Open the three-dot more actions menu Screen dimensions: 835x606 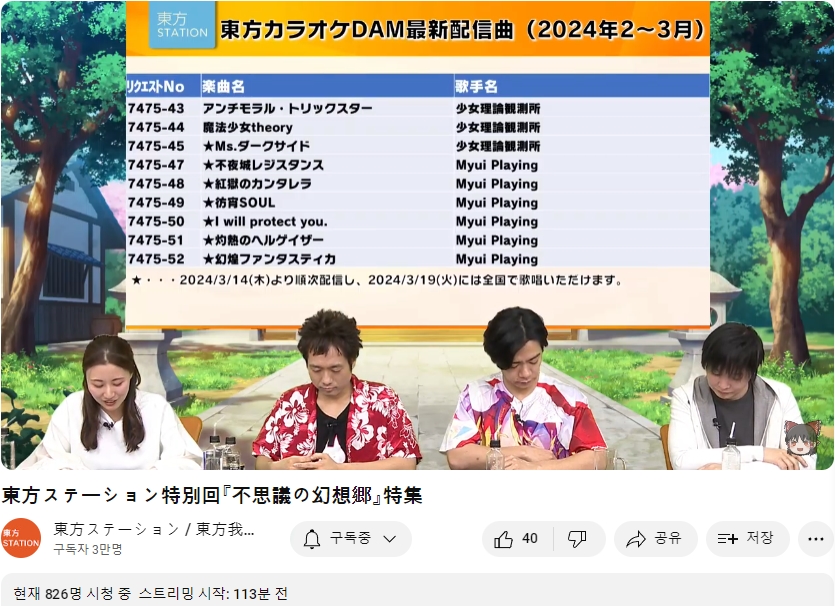[815, 539]
